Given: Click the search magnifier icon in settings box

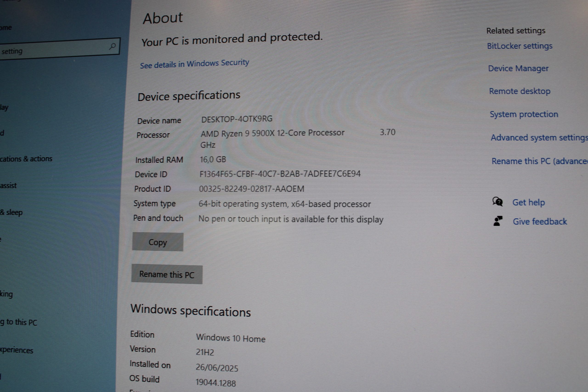Looking at the screenshot, I should click(113, 46).
